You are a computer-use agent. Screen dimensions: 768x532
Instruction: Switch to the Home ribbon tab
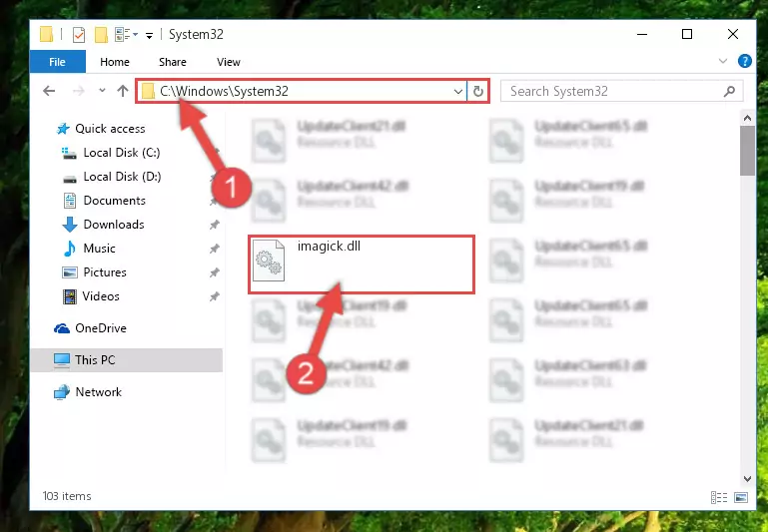[x=115, y=62]
